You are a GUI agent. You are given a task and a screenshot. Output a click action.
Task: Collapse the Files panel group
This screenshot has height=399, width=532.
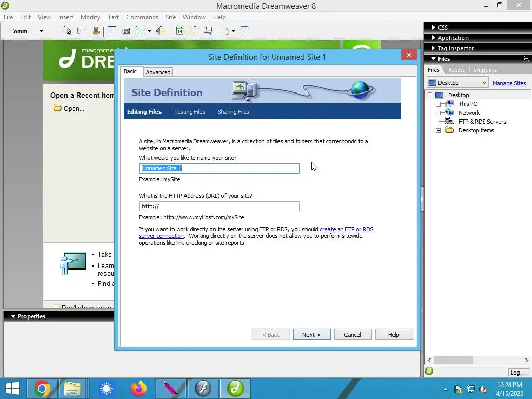433,59
